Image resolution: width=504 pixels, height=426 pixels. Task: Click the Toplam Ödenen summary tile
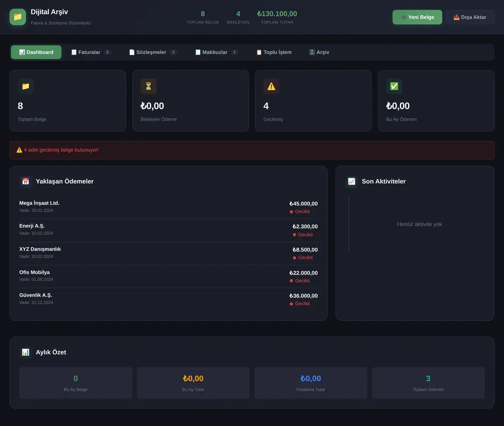[428, 383]
